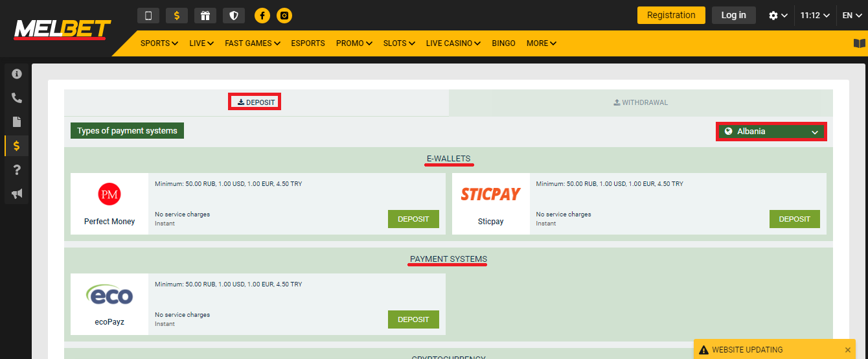Screen dimensions: 868x359
Task: Visit Melbet Facebook page icon
Action: tap(262, 16)
